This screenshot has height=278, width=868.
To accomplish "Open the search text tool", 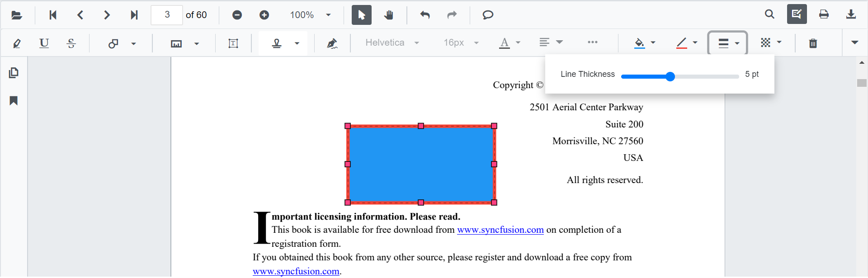I will (x=769, y=14).
